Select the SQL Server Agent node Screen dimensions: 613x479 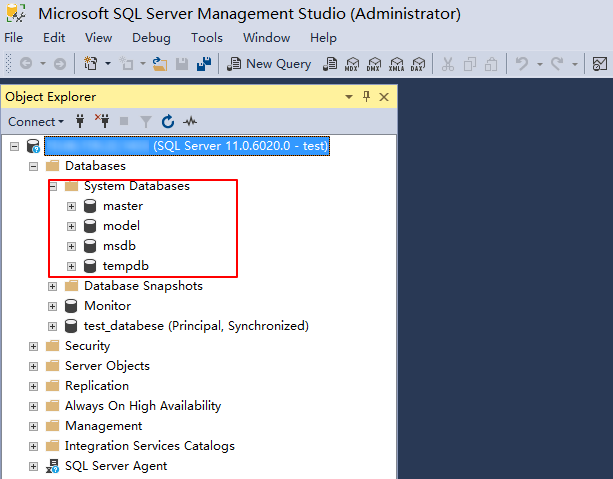[116, 466]
